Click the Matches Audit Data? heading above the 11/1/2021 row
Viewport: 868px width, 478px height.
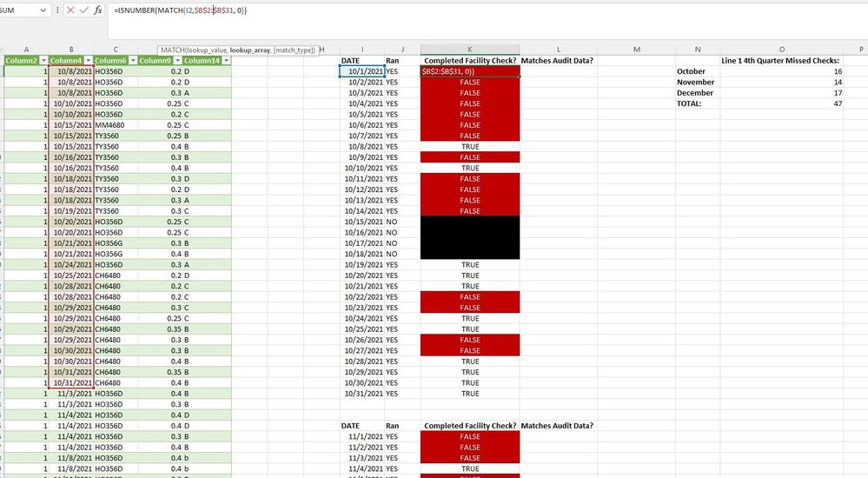tap(557, 426)
